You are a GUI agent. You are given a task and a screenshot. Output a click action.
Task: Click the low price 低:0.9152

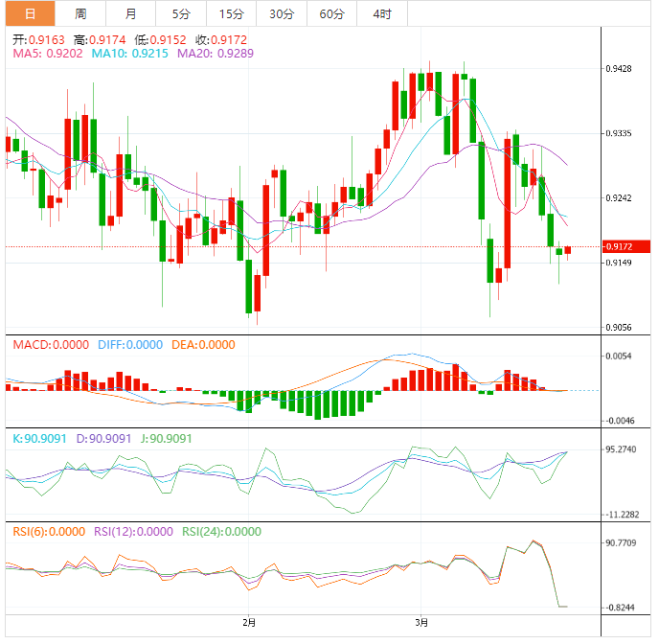[x=160, y=40]
